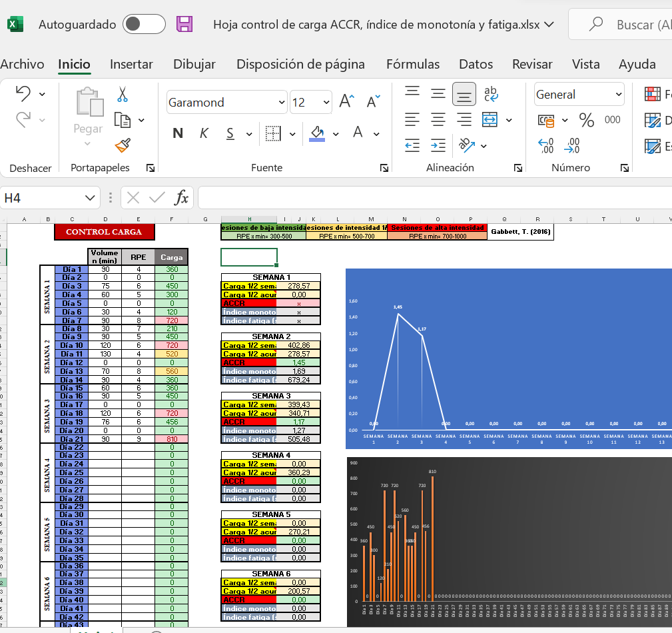Image resolution: width=672 pixels, height=633 pixels.
Task: Select the CONTROL CARGA title cell
Action: [x=104, y=232]
